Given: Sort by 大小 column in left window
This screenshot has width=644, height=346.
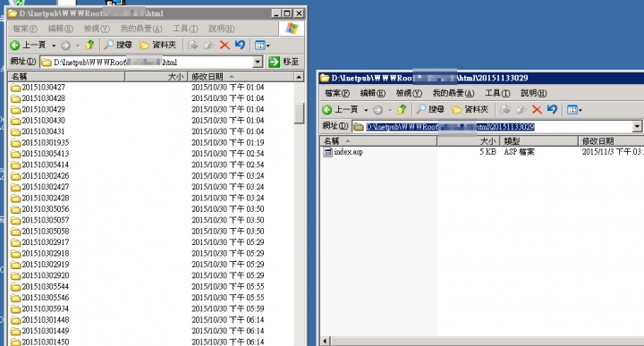Looking at the screenshot, I should point(156,77).
